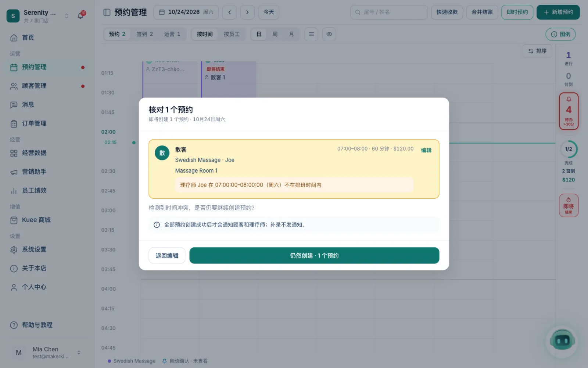588x368 pixels.
Task: Show the 图例 legend
Action: pos(560,34)
